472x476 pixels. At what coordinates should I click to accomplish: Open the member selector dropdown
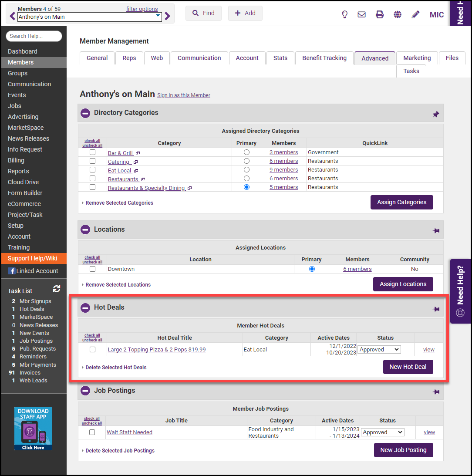pyautogui.click(x=90, y=17)
